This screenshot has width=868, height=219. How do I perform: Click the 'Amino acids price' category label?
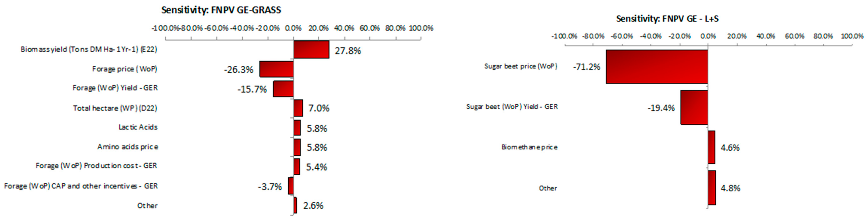point(128,147)
